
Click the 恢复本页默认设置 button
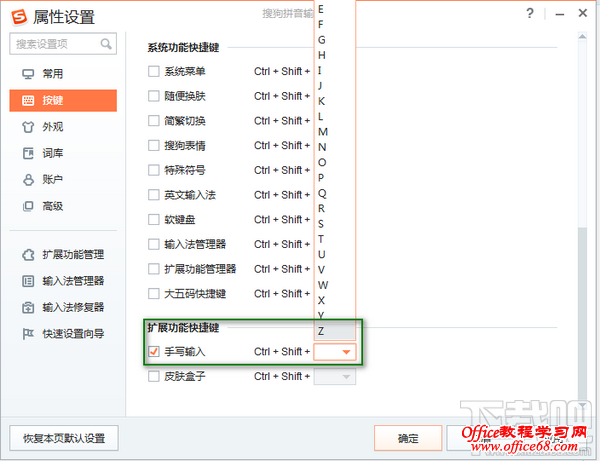point(64,438)
